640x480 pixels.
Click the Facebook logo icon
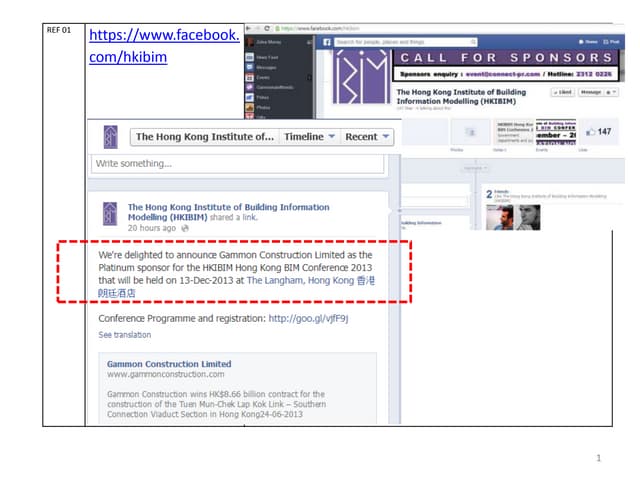(x=326, y=42)
